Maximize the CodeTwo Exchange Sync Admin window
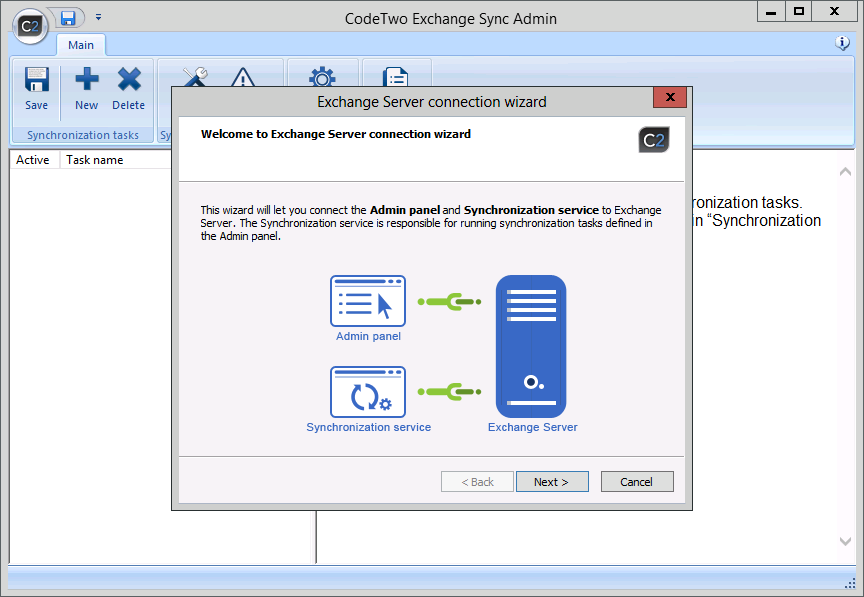 (798, 12)
